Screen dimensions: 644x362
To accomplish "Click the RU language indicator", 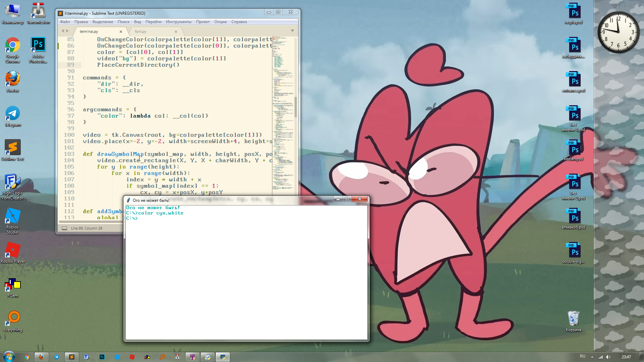I will click(x=582, y=357).
